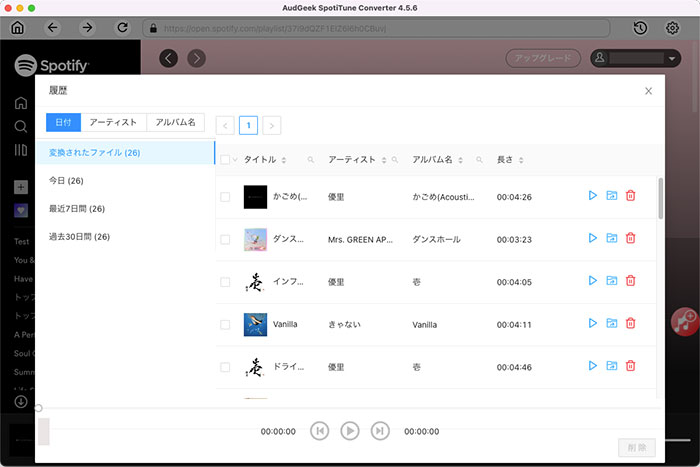Go to the converter home page
Screen dimensions: 700x467
(17, 28)
